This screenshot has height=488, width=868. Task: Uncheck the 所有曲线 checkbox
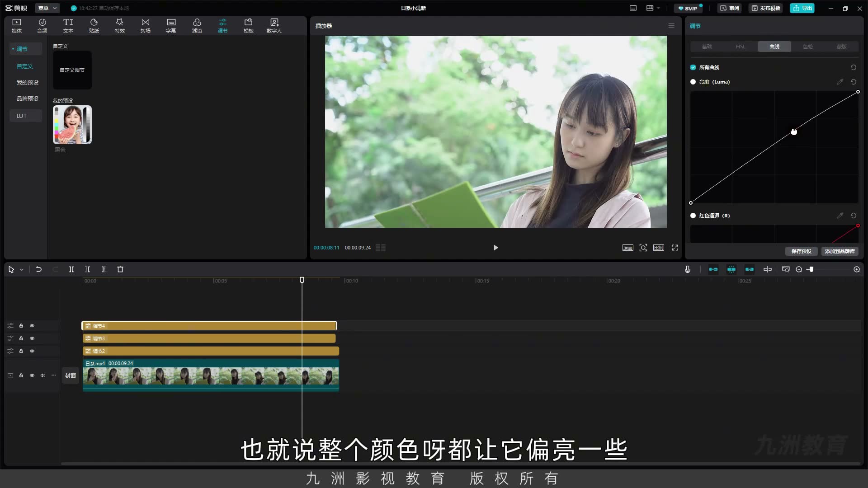point(693,67)
